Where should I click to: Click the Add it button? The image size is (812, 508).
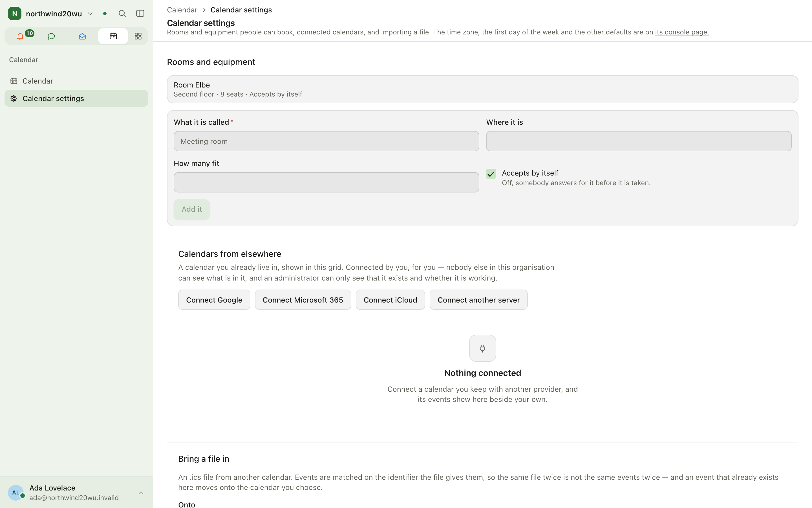point(192,209)
